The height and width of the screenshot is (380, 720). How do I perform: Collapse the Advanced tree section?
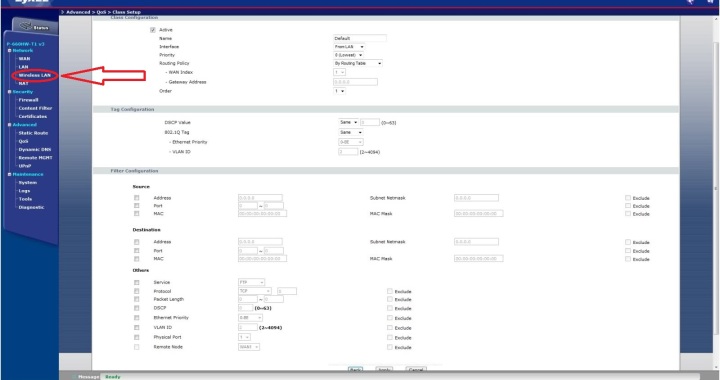[9, 125]
